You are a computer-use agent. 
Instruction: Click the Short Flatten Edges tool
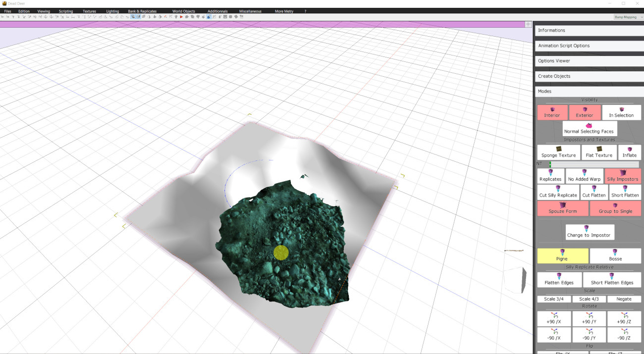coord(612,280)
